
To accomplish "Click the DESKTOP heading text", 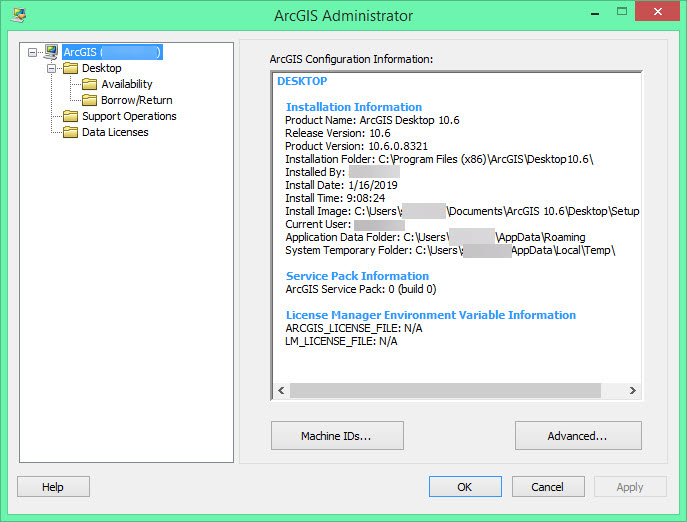I will (x=302, y=81).
